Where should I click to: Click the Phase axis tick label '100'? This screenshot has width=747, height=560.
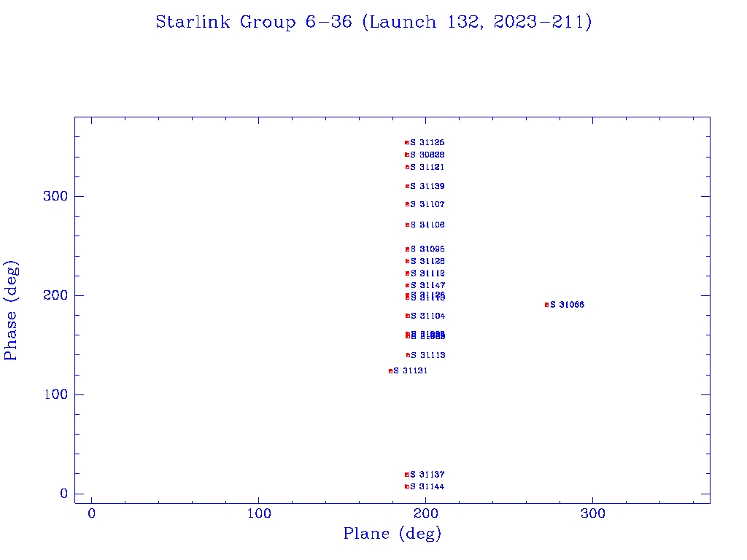57,394
